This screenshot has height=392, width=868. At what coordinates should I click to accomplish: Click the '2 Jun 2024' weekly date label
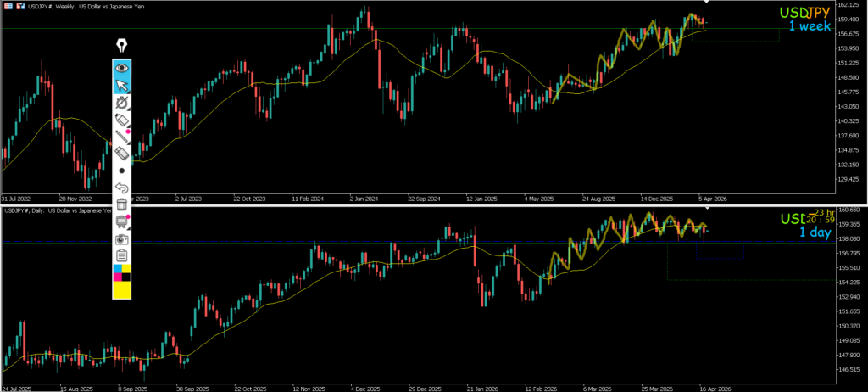coord(363,198)
